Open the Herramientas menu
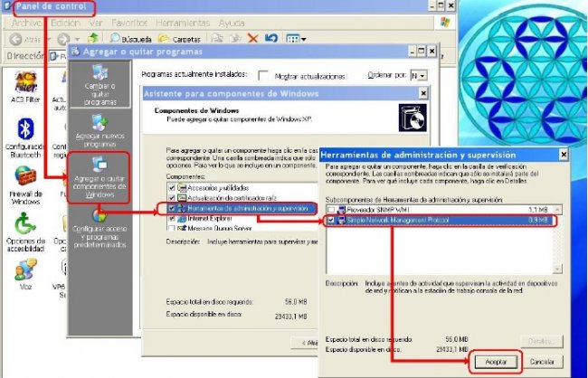 pyautogui.click(x=183, y=23)
